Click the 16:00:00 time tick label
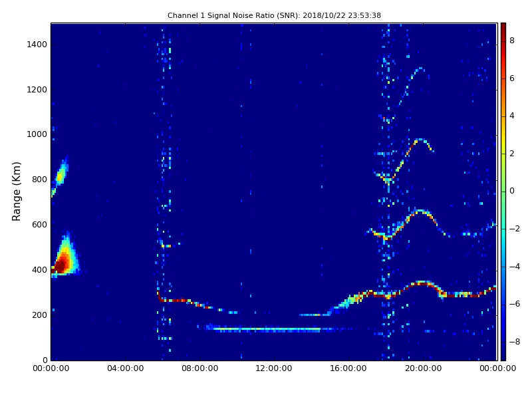532x399 pixels. pos(348,368)
